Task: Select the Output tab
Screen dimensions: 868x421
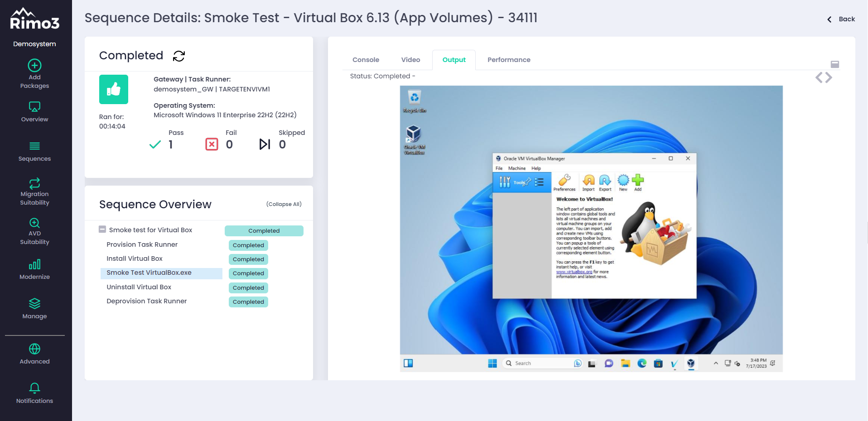Action: point(454,60)
